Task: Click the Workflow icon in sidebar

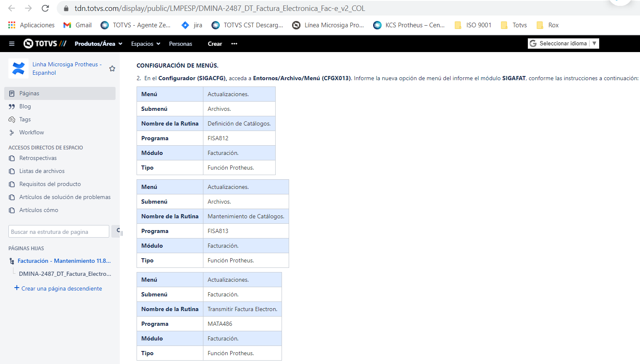Action: coord(12,133)
